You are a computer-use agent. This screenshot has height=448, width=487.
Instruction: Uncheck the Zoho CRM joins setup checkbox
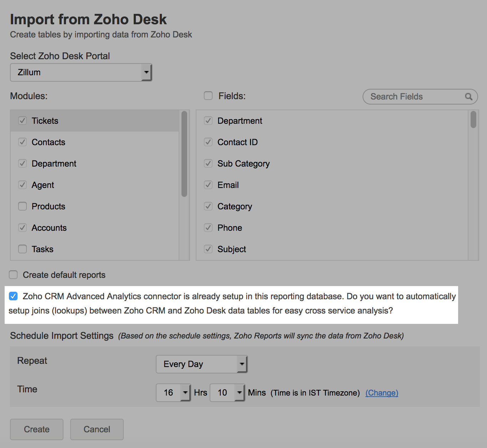tap(14, 296)
